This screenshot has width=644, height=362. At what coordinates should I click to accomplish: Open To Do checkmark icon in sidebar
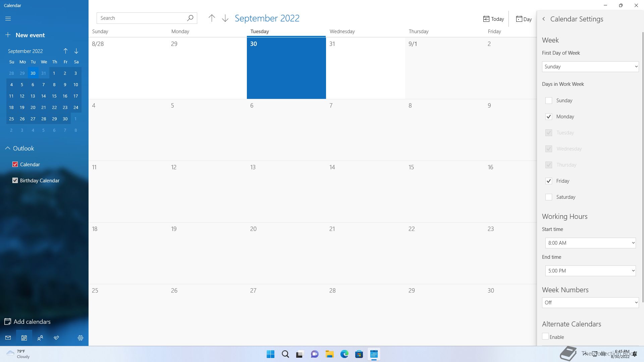point(56,338)
